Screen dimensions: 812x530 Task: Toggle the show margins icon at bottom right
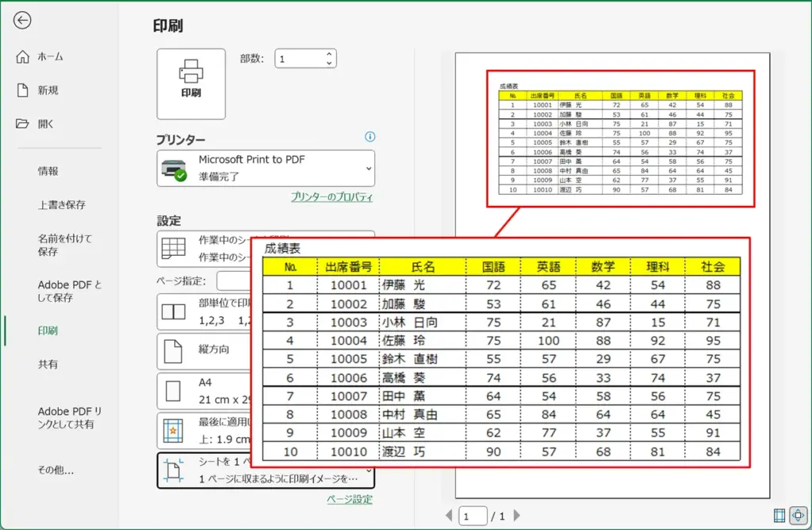pyautogui.click(x=779, y=516)
